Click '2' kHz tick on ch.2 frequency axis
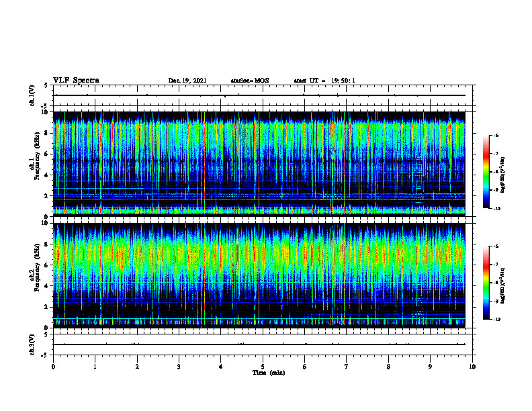532x411 pixels. point(47,307)
